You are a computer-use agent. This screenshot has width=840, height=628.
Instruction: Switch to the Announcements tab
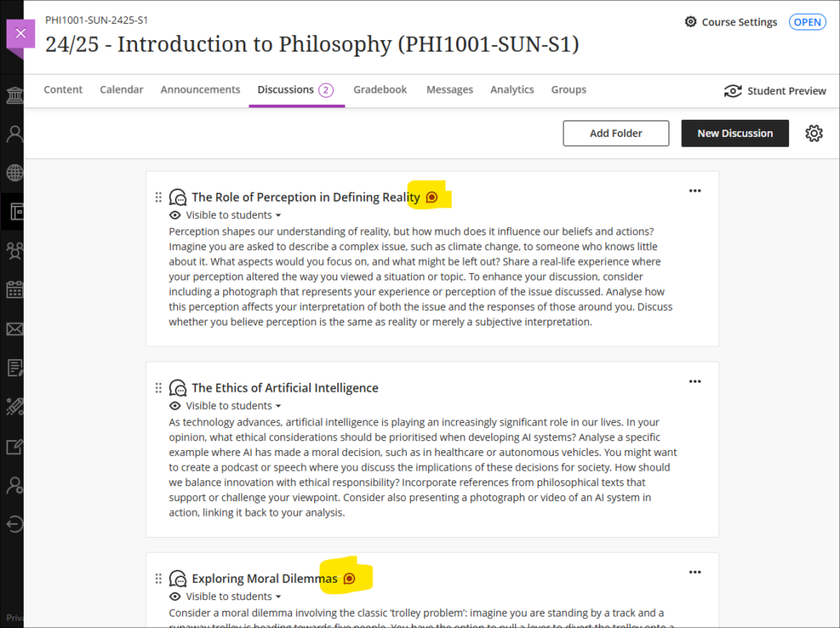200,90
